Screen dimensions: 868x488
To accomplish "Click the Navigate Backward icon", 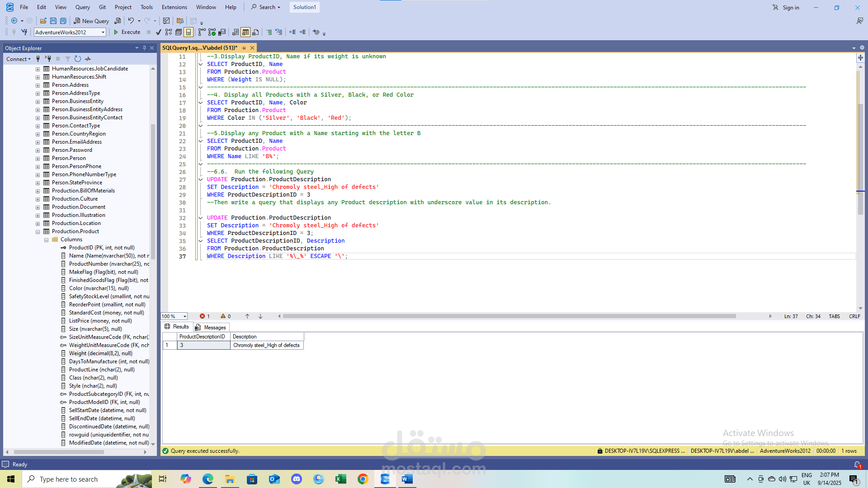I will [x=14, y=21].
